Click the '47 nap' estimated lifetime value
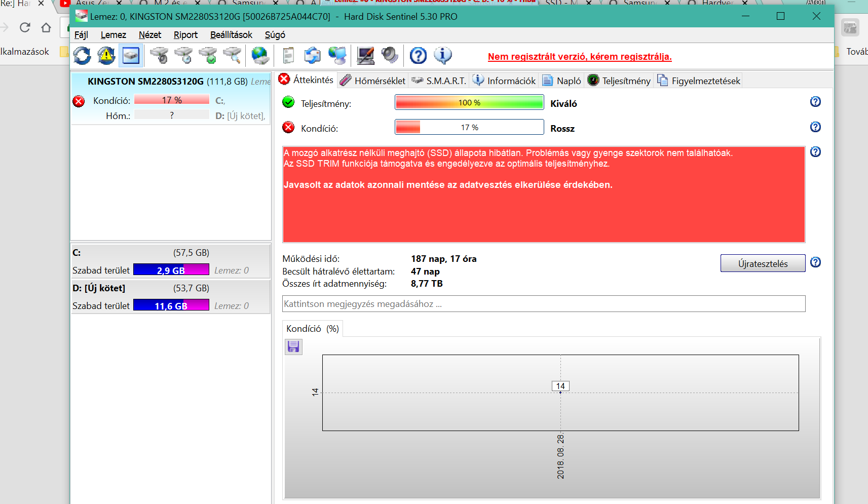 click(425, 272)
